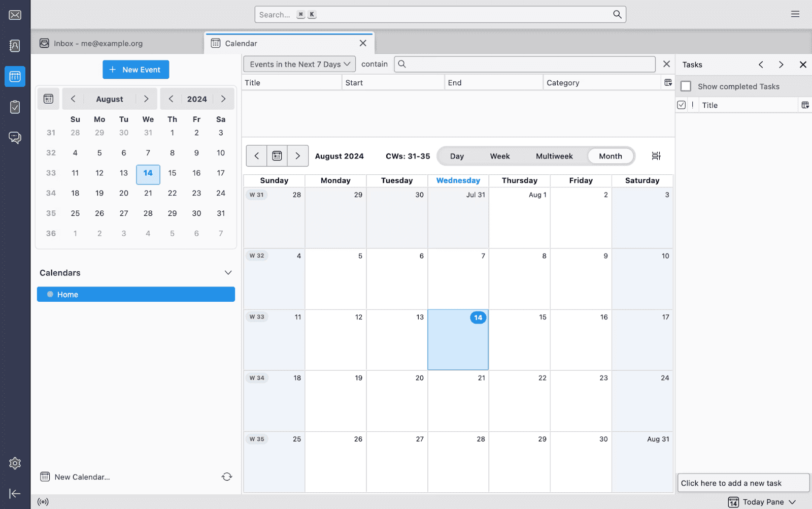Screen dimensions: 812x509
Task: Open the Events in the Next 7 Days dropdown
Action: click(298, 64)
